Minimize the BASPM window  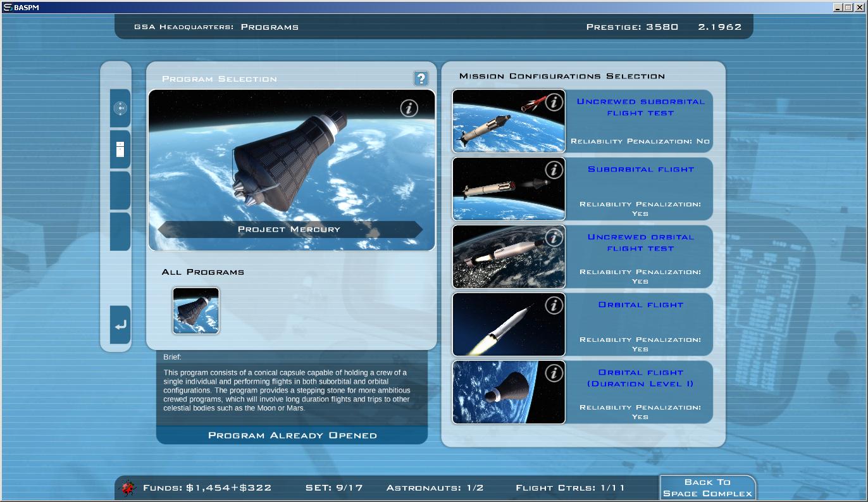pos(838,8)
